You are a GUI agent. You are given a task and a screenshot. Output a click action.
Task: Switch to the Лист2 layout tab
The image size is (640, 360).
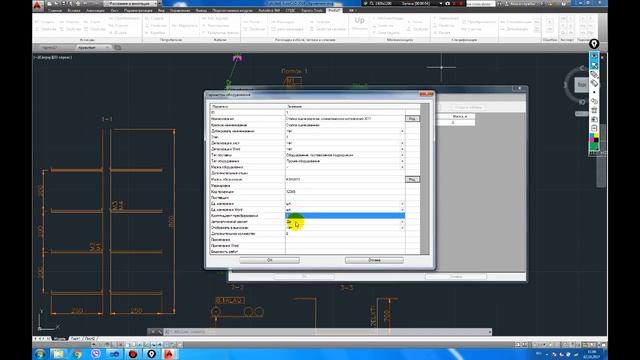click(x=90, y=339)
